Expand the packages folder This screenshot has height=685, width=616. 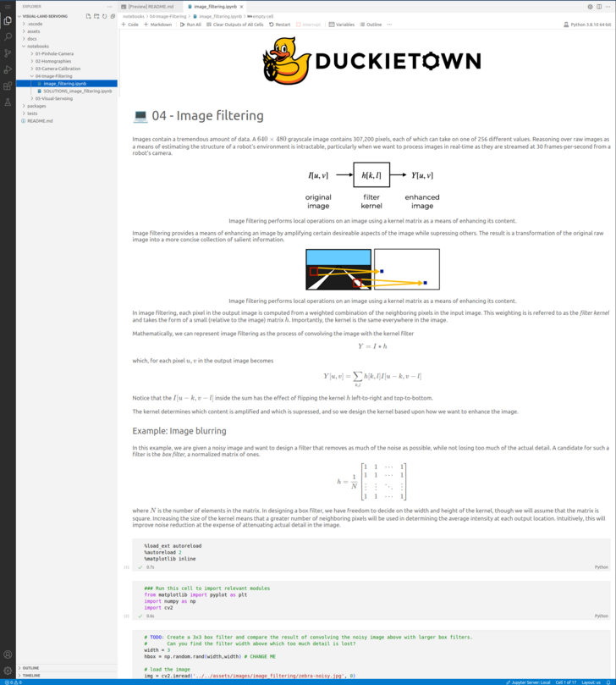click(x=36, y=106)
